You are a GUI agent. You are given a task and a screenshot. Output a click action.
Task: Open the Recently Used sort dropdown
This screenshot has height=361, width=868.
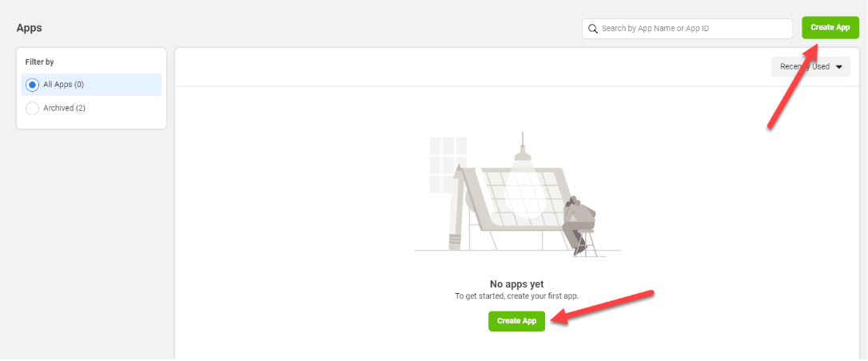click(810, 66)
